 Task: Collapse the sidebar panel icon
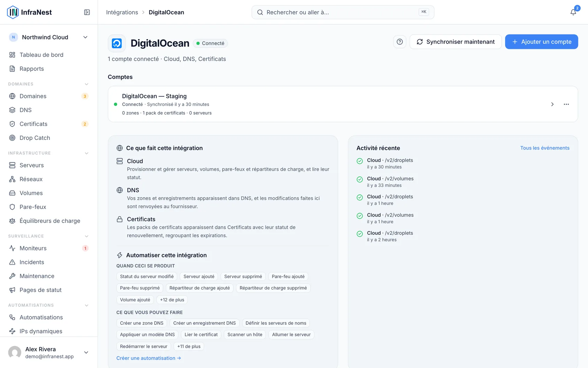(87, 12)
